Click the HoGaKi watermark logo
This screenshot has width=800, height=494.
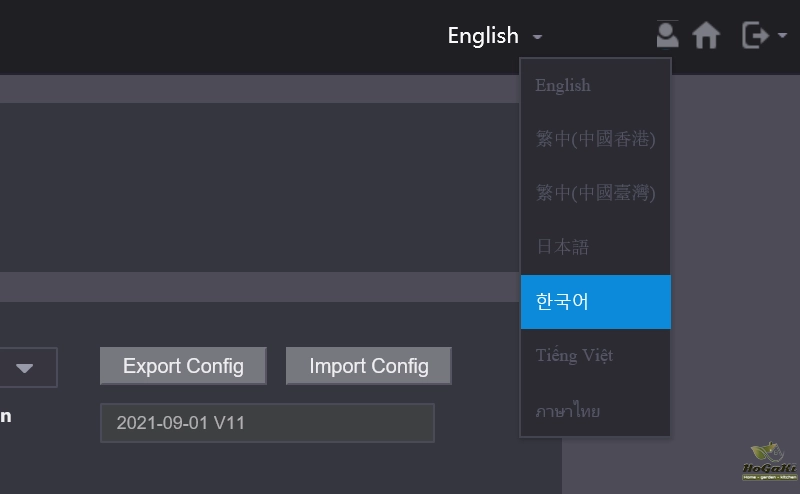point(768,461)
